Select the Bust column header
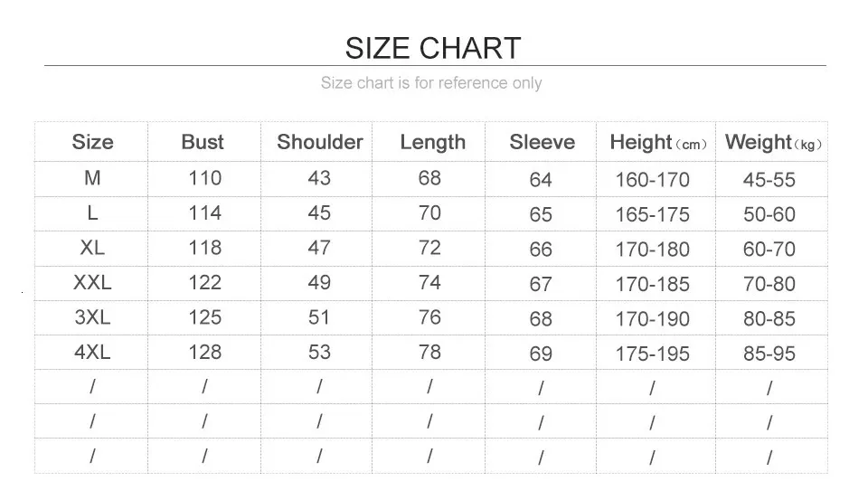Viewport: 868px width, 500px height. pos(203,142)
